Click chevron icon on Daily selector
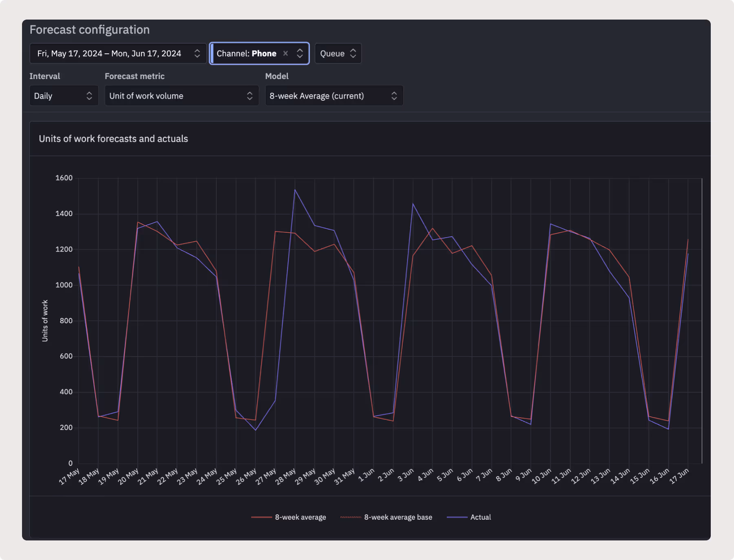Viewport: 734px width, 560px height. [x=89, y=96]
